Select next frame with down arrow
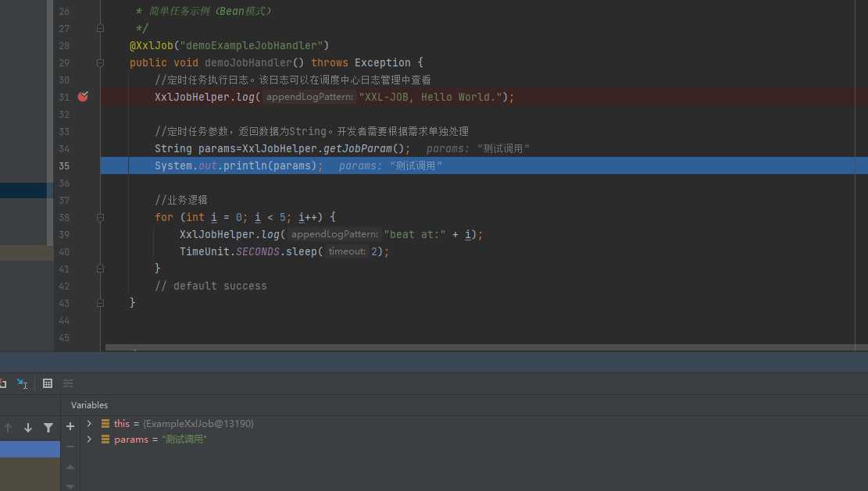This screenshot has height=491, width=868. (28, 428)
